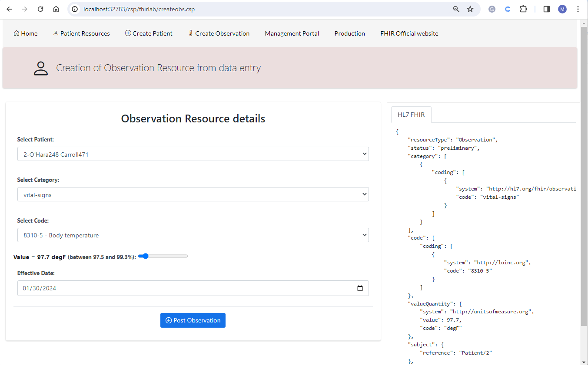Open the Select Category dropdown

(x=193, y=195)
